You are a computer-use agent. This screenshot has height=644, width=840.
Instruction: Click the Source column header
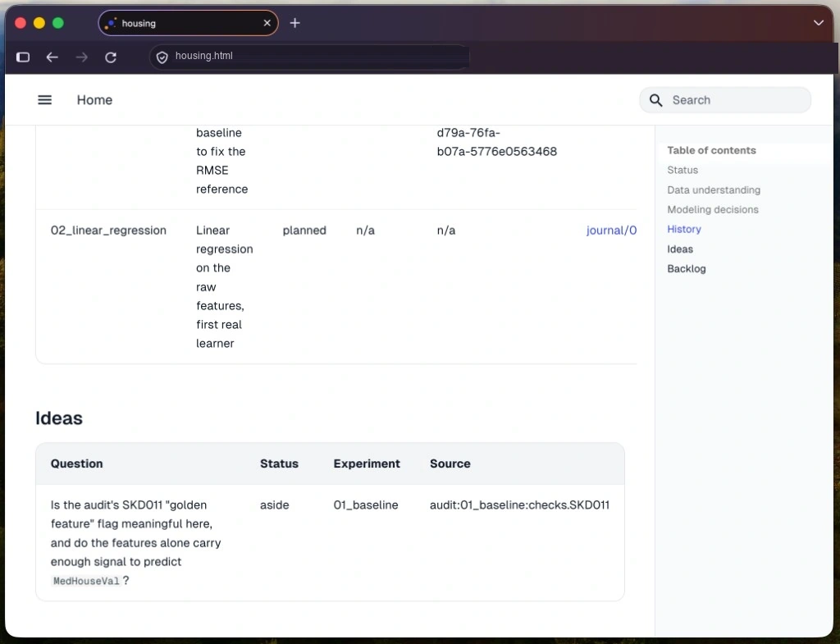450,464
